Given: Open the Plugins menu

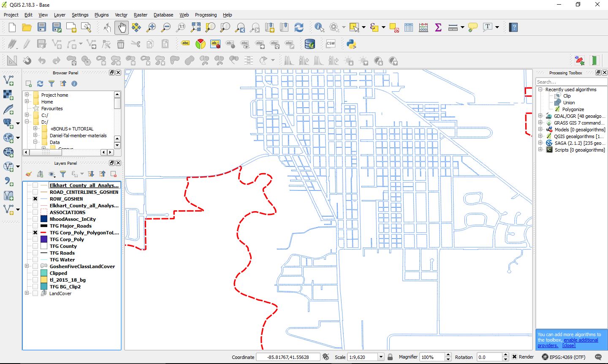Looking at the screenshot, I should 101,15.
